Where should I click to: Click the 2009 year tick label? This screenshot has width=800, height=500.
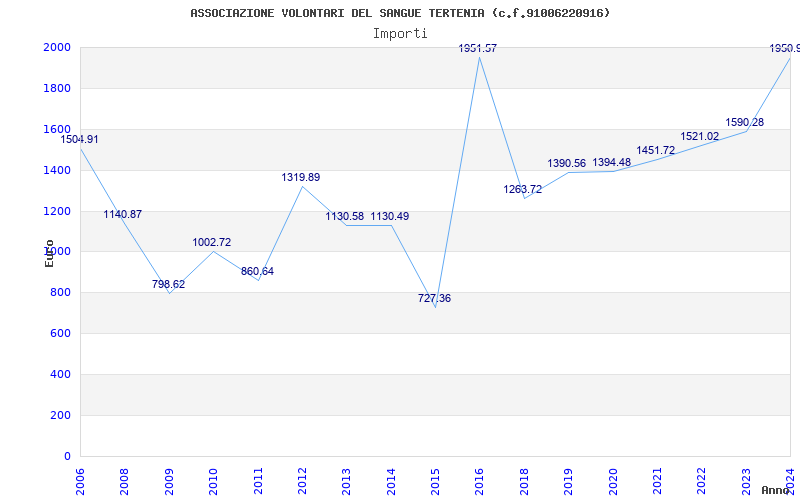point(169,479)
